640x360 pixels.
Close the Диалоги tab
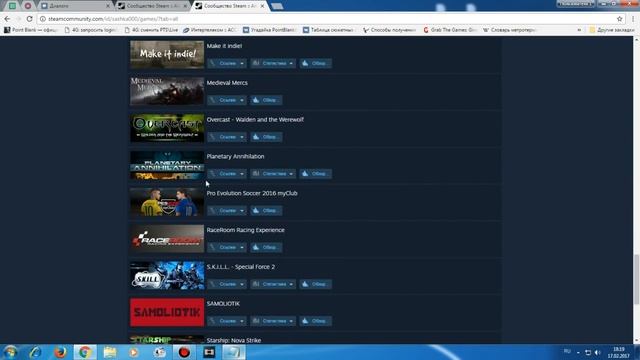[x=108, y=6]
